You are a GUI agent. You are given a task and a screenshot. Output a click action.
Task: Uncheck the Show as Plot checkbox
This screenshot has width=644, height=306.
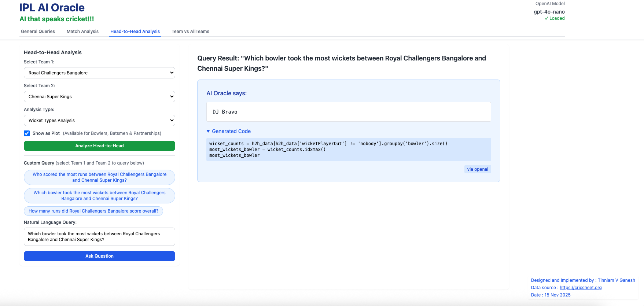tap(27, 133)
